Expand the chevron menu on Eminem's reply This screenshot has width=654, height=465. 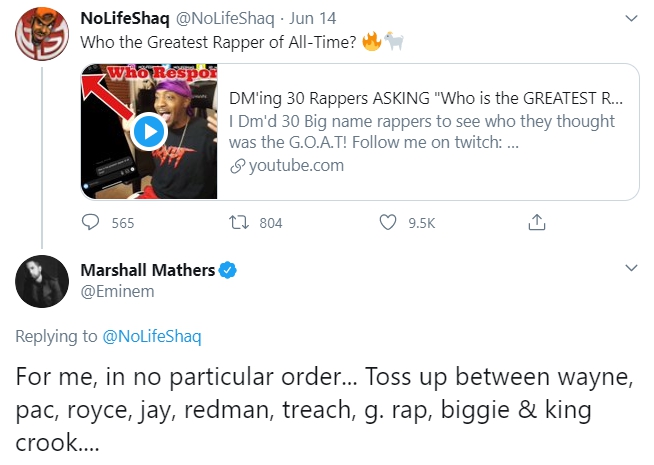point(629,268)
